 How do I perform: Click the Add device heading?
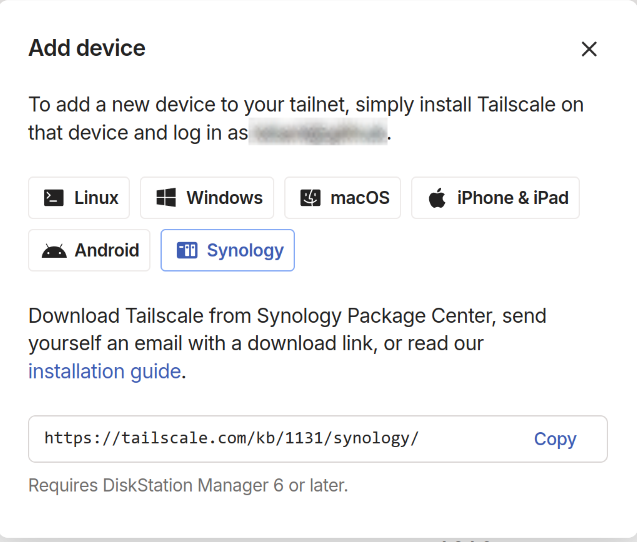click(87, 48)
